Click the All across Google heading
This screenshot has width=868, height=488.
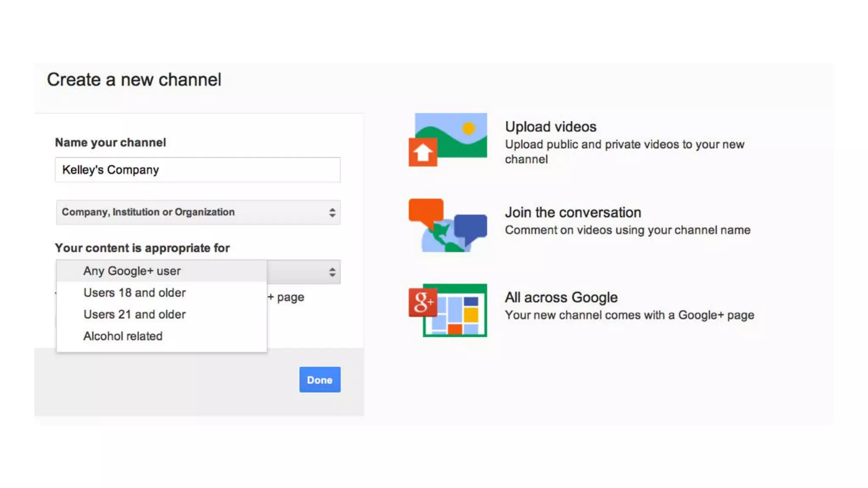click(561, 297)
